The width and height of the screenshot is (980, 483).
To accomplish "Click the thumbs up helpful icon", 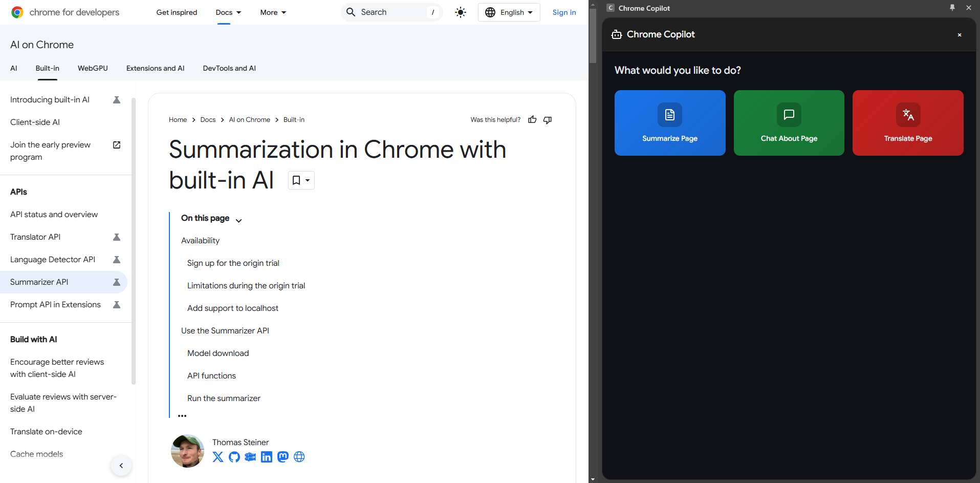I will pyautogui.click(x=533, y=120).
